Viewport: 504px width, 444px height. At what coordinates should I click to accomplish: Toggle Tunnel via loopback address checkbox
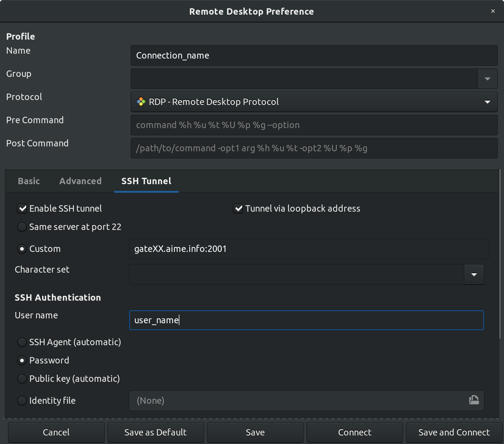[238, 209]
